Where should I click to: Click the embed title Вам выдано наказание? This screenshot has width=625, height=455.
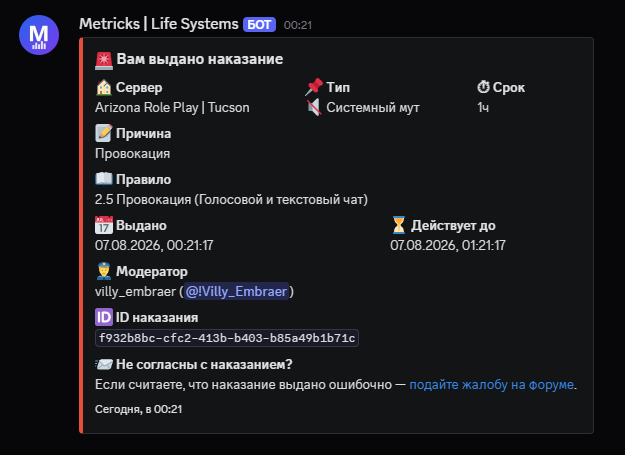(200, 59)
